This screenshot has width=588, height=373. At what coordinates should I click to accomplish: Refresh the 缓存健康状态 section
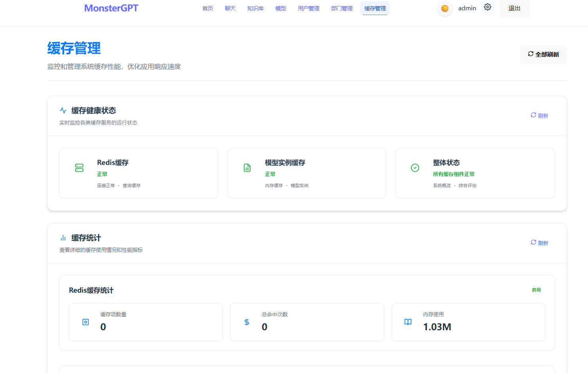[x=540, y=116]
